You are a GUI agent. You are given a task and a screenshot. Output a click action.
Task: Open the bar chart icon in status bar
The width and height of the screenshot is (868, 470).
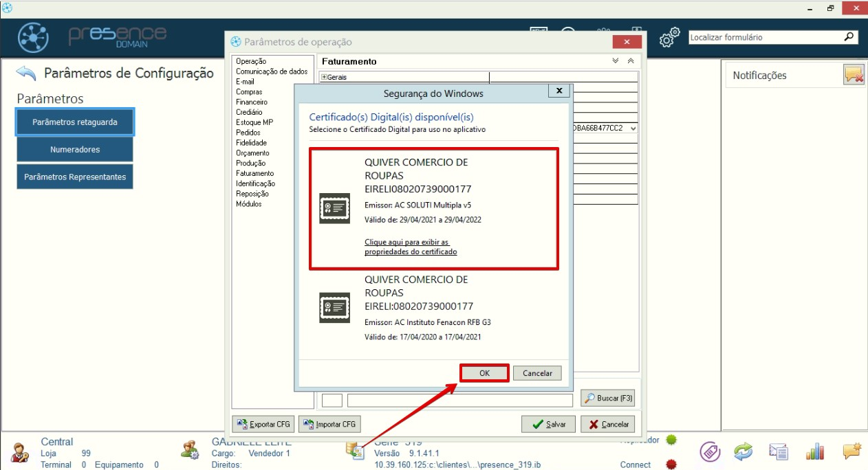815,451
